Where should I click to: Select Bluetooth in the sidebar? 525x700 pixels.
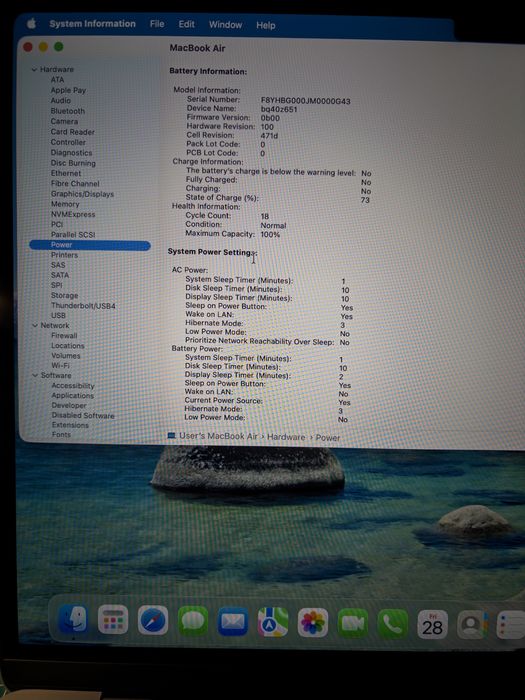[67, 111]
